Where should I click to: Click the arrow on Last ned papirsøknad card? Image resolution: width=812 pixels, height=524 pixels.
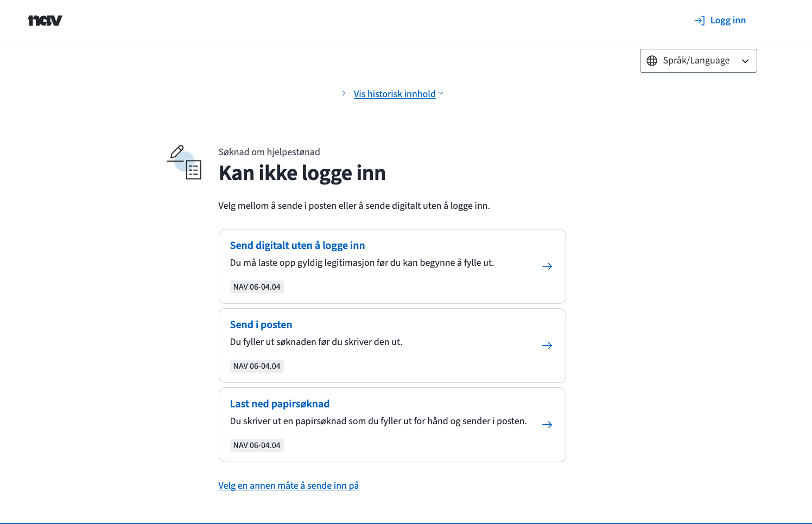547,425
